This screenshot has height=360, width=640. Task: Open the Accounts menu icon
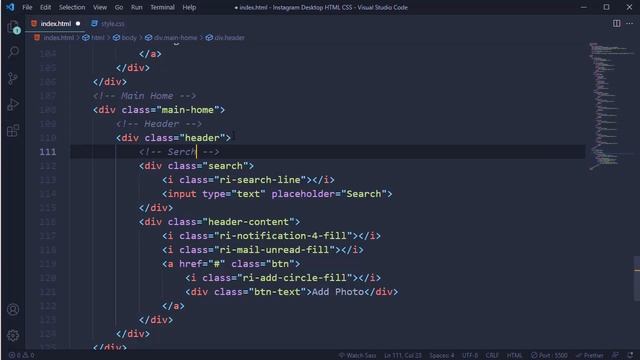coord(13,309)
